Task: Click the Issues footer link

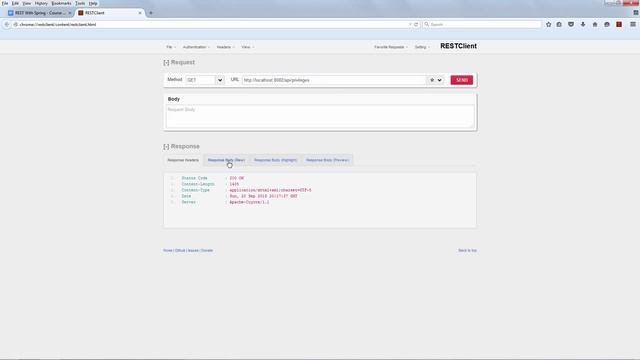Action: [x=193, y=251]
